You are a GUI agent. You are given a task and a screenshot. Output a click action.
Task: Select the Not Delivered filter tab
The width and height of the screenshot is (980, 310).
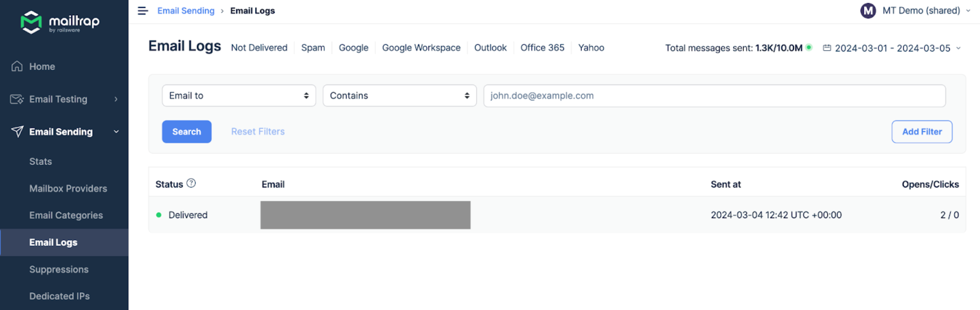pyautogui.click(x=259, y=47)
